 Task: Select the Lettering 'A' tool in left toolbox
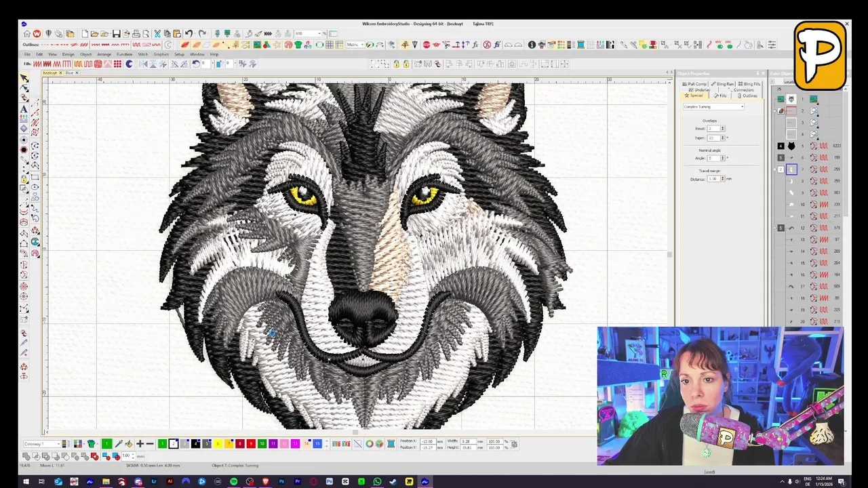(24, 108)
